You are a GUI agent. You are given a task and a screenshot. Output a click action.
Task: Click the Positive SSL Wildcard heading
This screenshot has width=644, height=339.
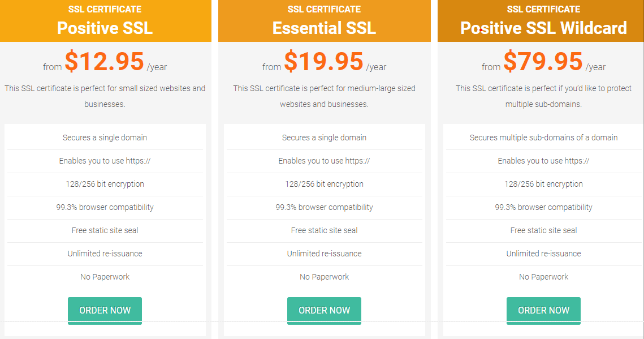tap(543, 28)
